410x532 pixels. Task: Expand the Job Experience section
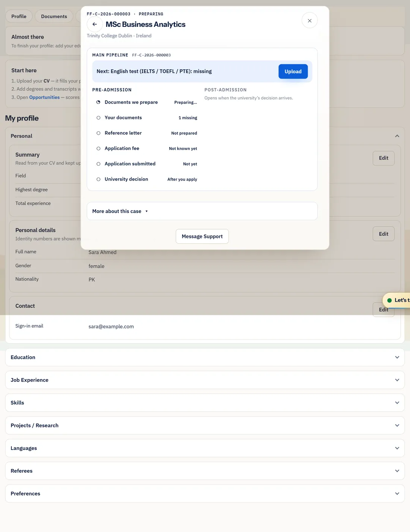pyautogui.click(x=205, y=380)
